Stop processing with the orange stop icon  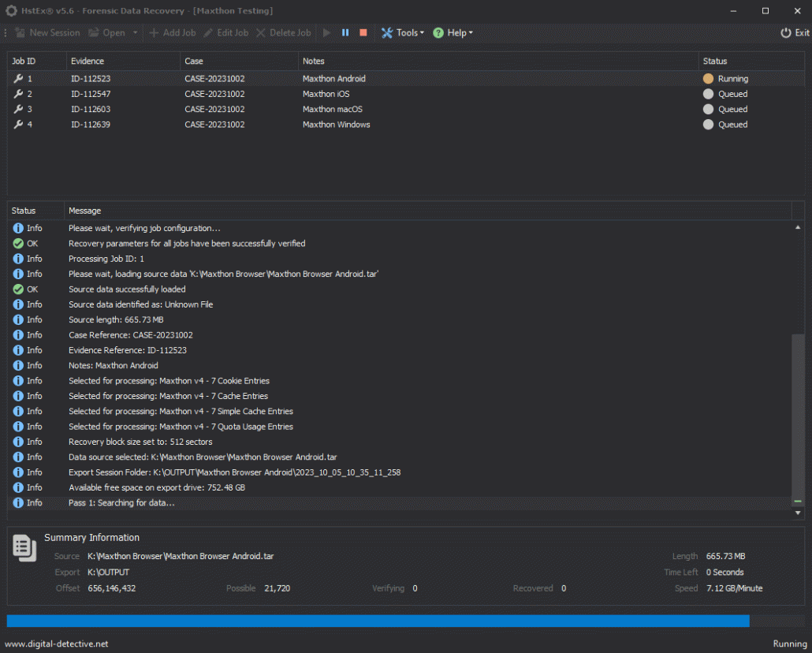(363, 32)
